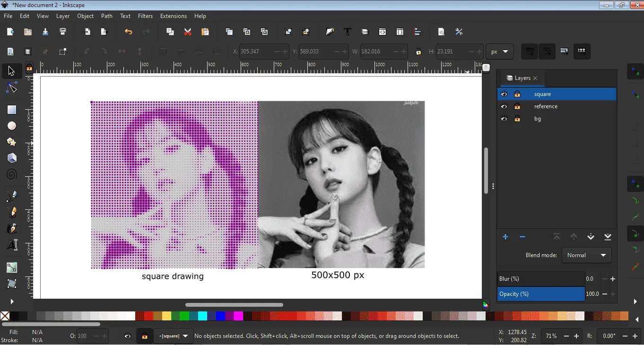Expand the toolbox overflow arrow
The width and height of the screenshot is (644, 345).
(x=12, y=302)
